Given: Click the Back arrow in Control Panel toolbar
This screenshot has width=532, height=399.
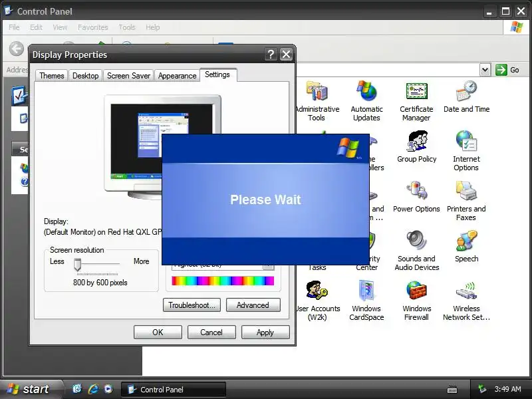Looking at the screenshot, I should (16, 49).
